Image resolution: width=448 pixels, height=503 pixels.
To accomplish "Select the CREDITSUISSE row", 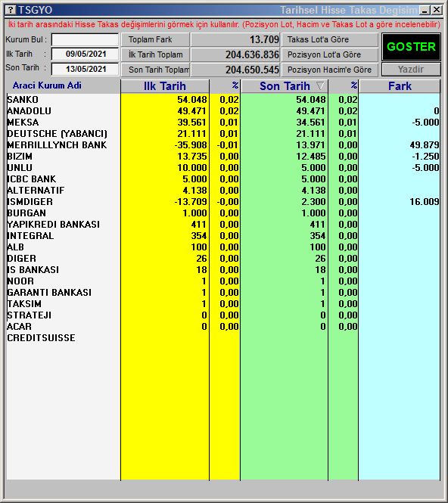I will coord(223,338).
